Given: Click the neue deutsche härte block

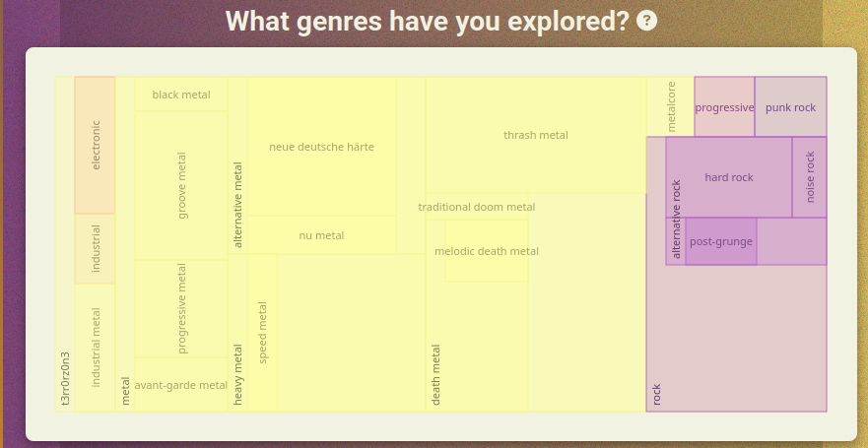Looking at the screenshot, I should [321, 147].
